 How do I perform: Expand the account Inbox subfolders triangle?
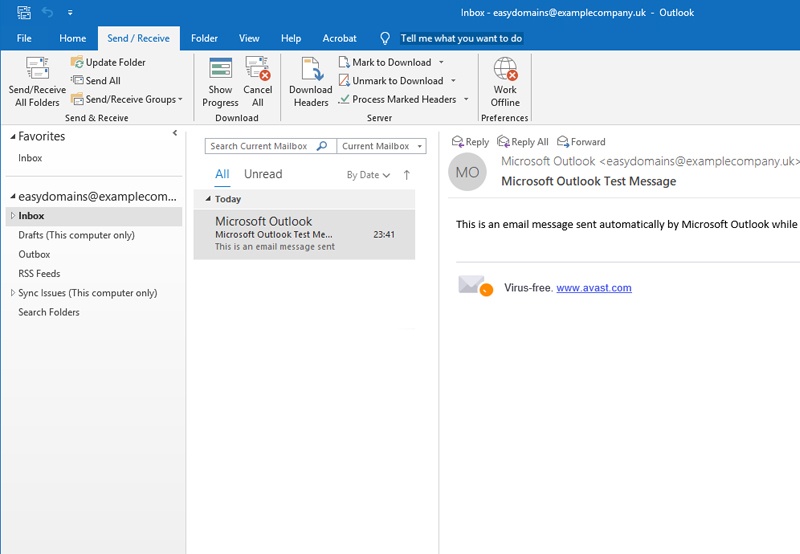[x=13, y=216]
